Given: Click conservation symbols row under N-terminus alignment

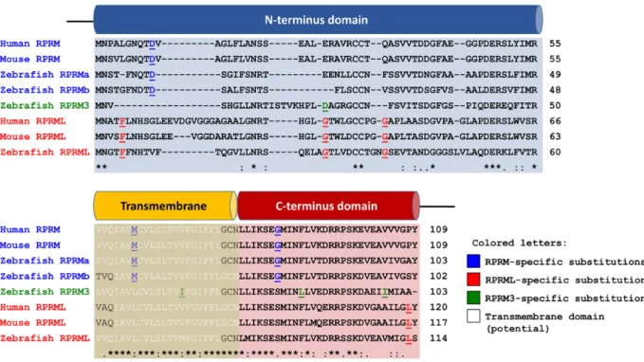Looking at the screenshot, I should [x=316, y=167].
